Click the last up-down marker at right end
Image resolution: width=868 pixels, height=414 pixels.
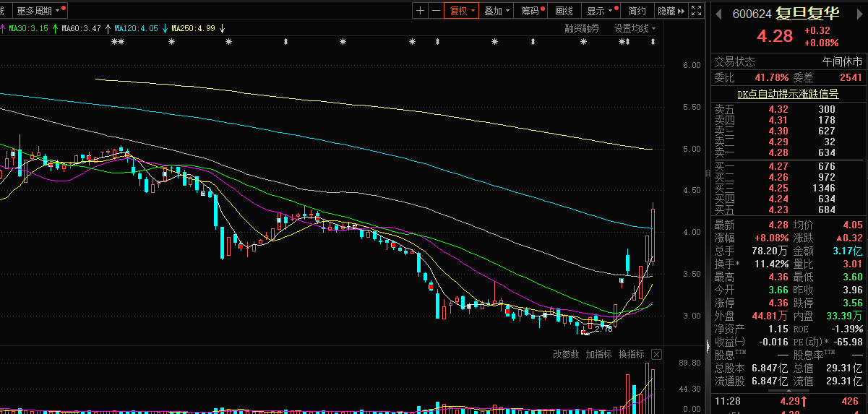(x=653, y=43)
